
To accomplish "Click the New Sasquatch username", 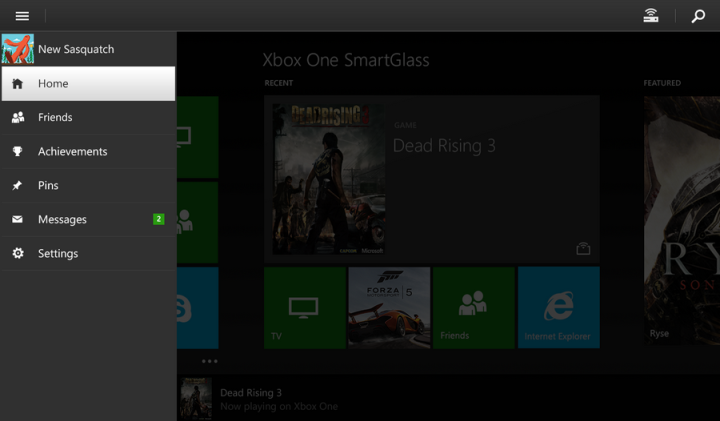I will (x=76, y=49).
